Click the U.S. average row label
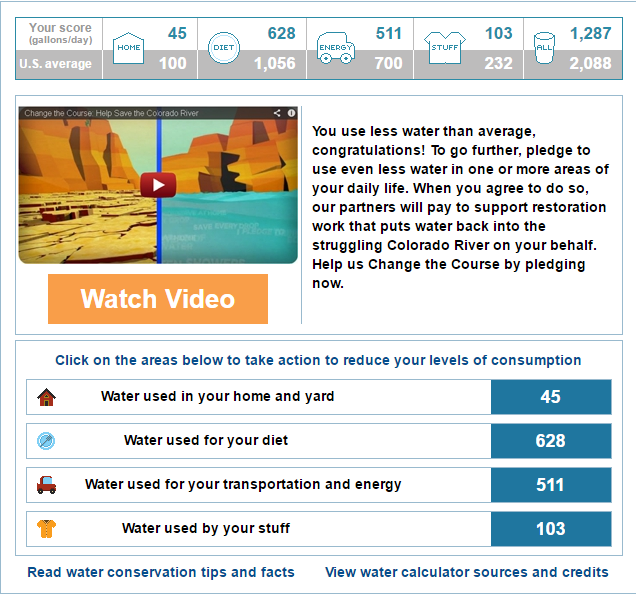636x596 pixels. (56, 64)
